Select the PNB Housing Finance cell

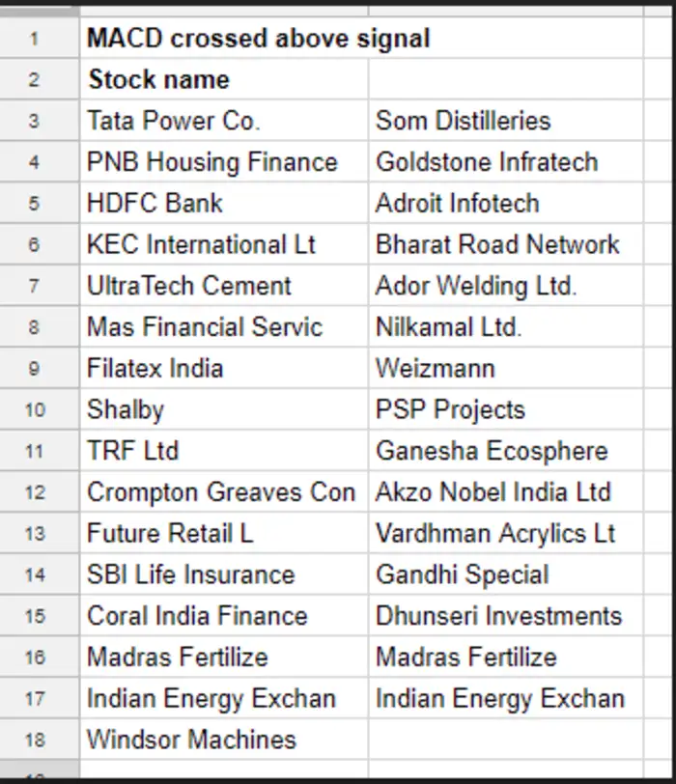212,162
